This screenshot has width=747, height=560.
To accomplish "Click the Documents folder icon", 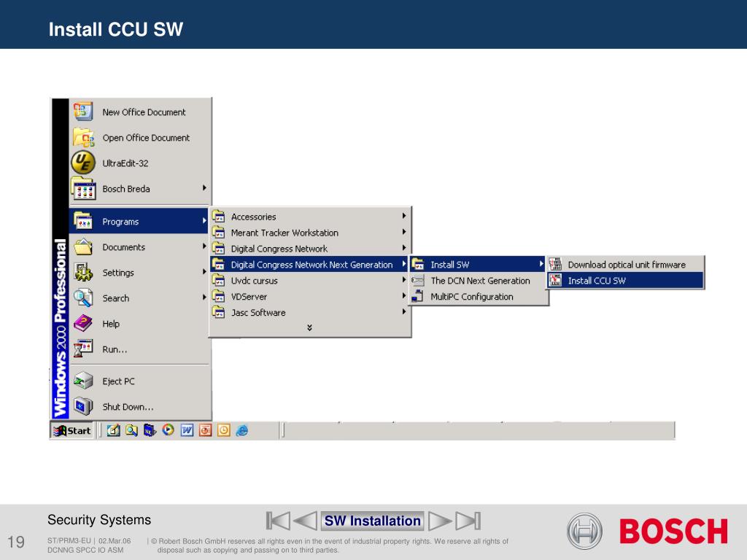I will click(x=83, y=246).
